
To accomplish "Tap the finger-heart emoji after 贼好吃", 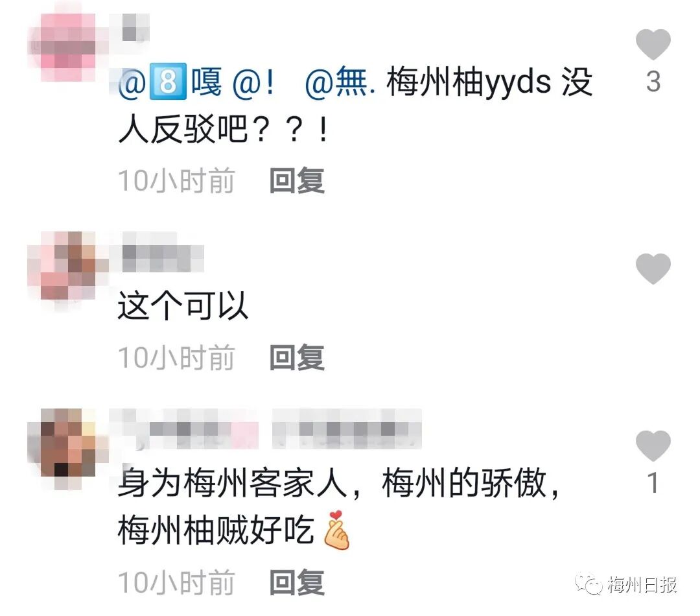I will coord(336,530).
